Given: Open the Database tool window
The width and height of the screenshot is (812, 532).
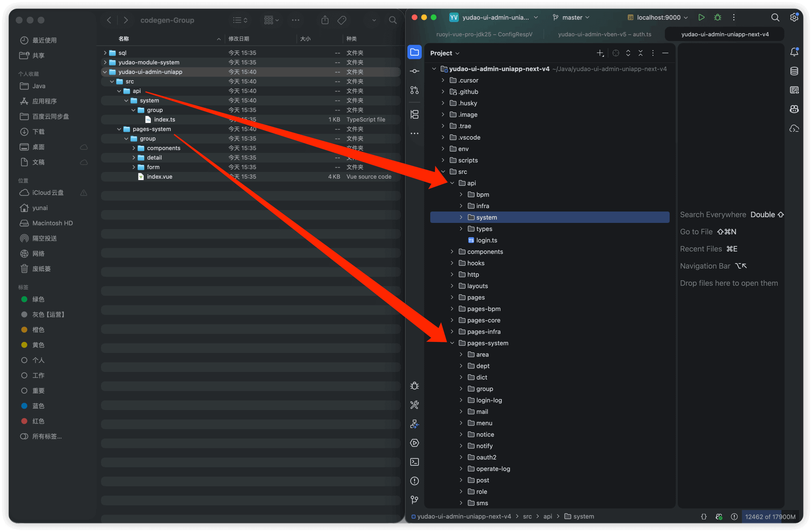Looking at the screenshot, I should click(x=794, y=71).
